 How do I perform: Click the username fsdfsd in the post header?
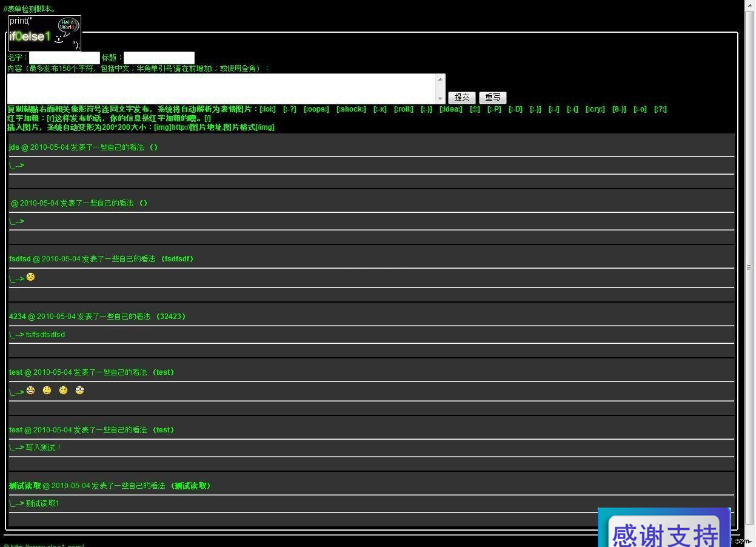[20, 259]
